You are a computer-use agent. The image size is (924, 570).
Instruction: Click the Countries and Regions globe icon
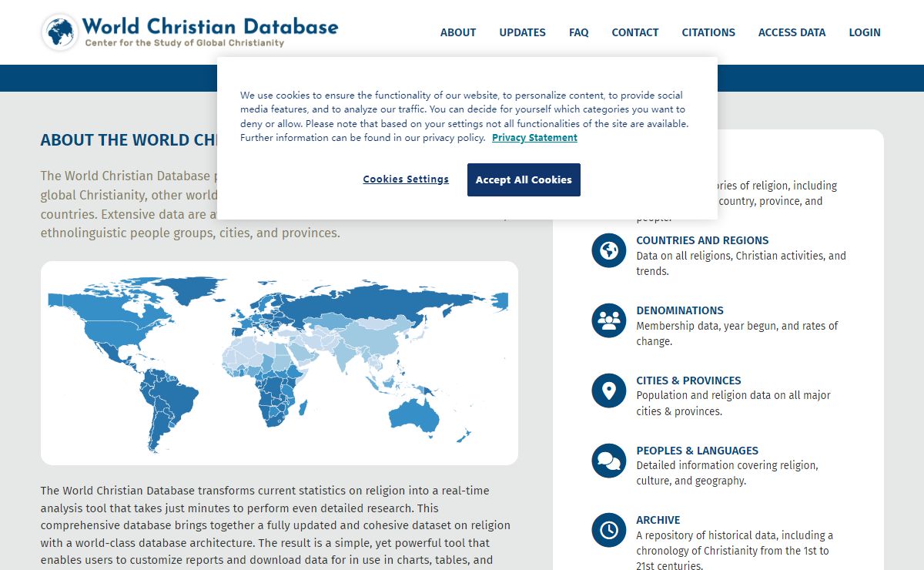tap(609, 250)
